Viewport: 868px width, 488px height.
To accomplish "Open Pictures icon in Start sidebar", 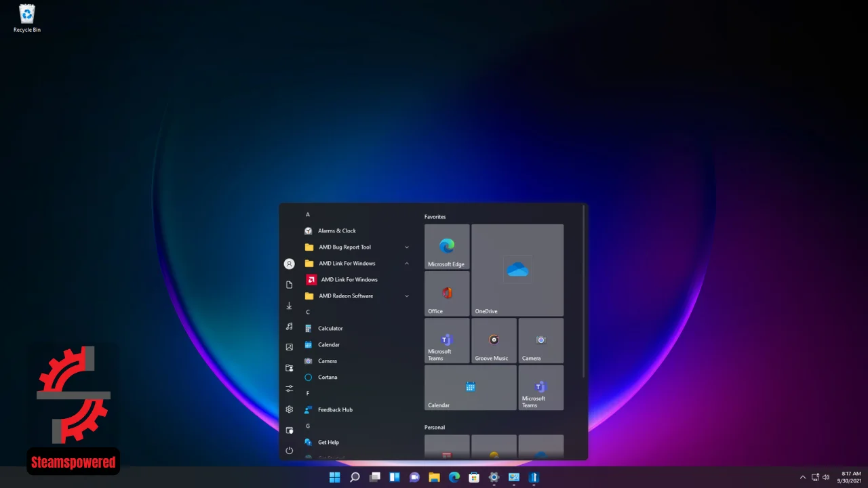I will (x=290, y=347).
